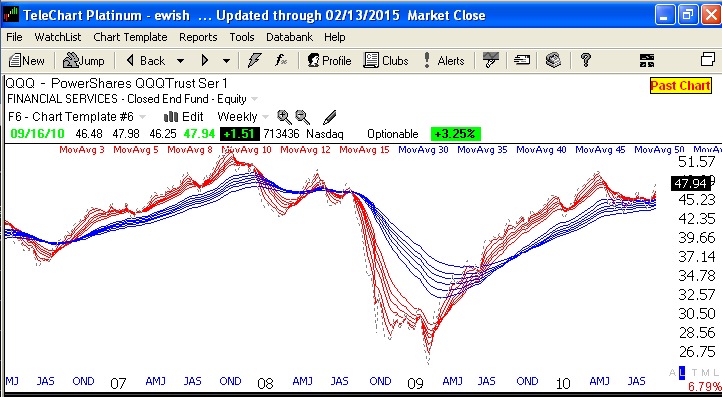Click the cascade windows icon

(708, 59)
